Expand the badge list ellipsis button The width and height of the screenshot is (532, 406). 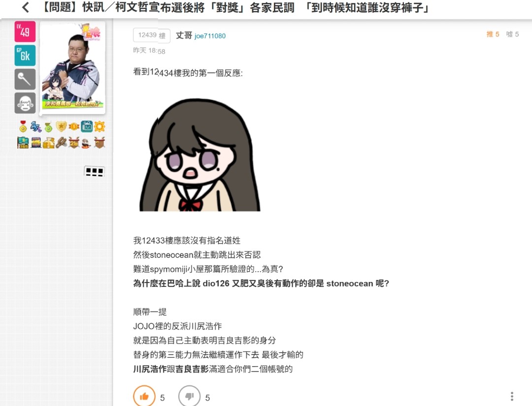[x=94, y=171]
